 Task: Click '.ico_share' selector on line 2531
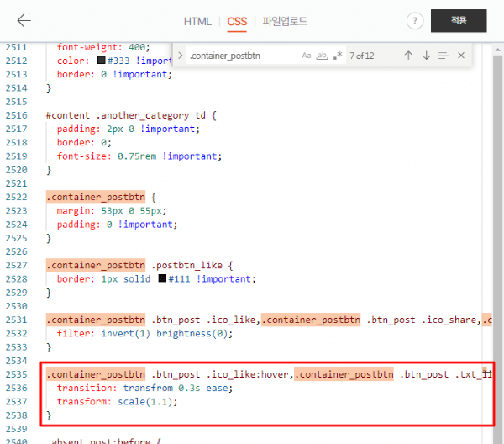(x=449, y=320)
